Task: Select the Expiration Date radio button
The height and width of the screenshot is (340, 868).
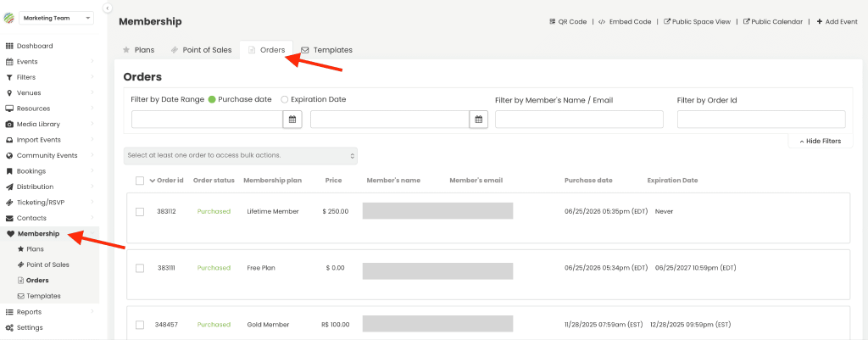Action: (285, 100)
